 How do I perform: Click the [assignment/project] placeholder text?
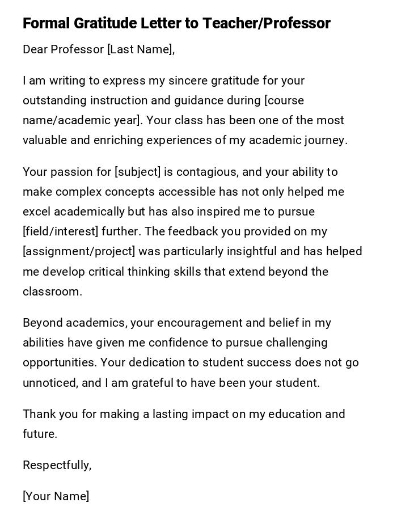[79, 251]
